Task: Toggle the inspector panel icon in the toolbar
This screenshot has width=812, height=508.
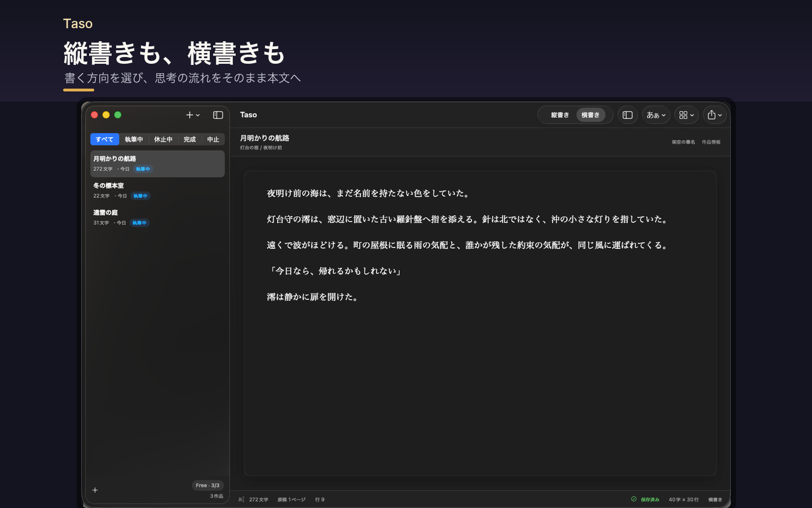Action: pos(628,115)
